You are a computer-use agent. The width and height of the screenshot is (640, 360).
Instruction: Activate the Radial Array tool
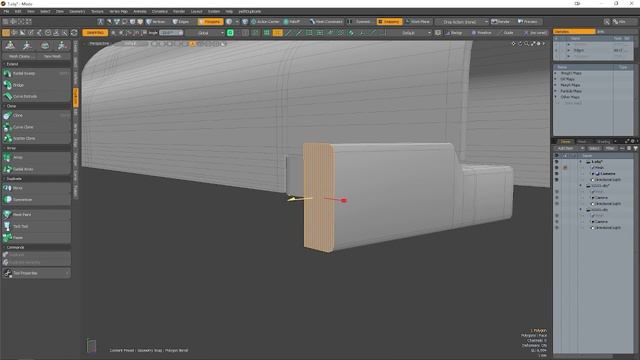pyautogui.click(x=36, y=169)
